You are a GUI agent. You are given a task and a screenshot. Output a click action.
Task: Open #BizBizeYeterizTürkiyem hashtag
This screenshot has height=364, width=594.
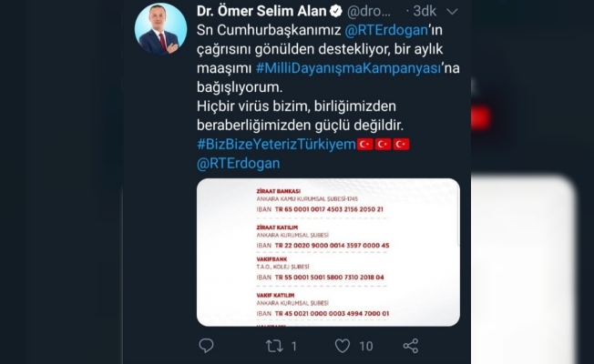click(277, 144)
